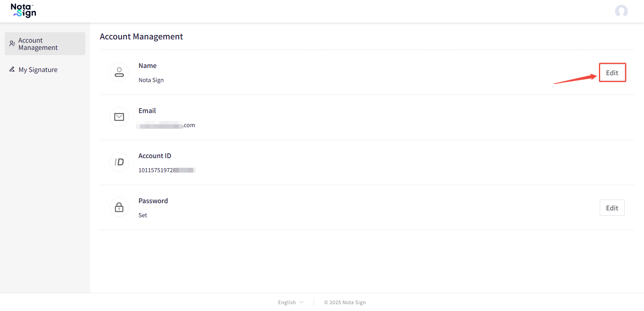Click the blurred email address ending in .com

point(166,126)
